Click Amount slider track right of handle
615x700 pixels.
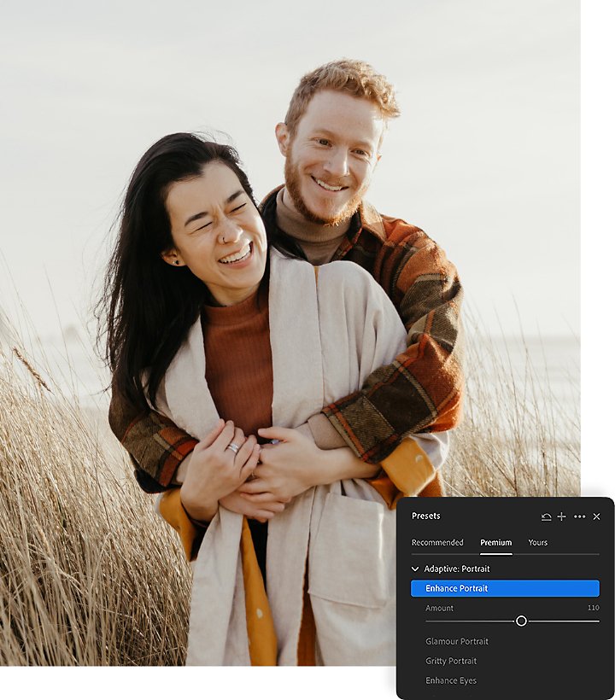tap(564, 621)
